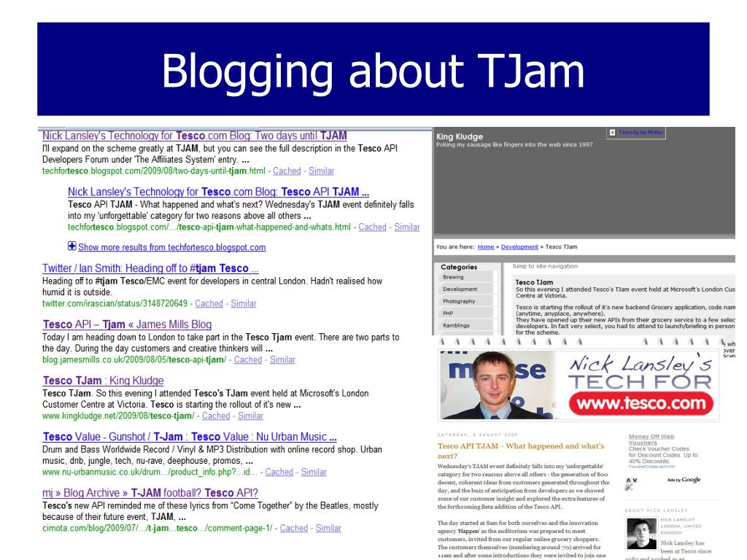Click Similar for kingkludge.net result
The width and height of the screenshot is (747, 560).
251,416
